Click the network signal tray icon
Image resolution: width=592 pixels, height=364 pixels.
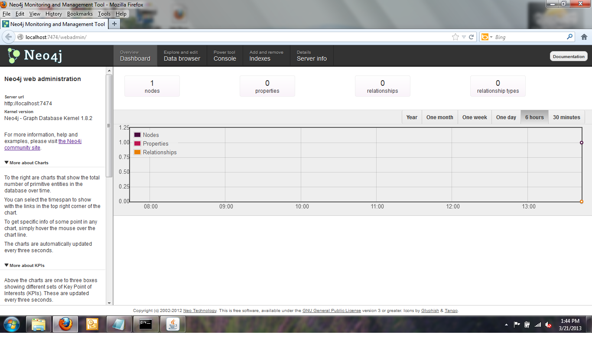coord(538,325)
